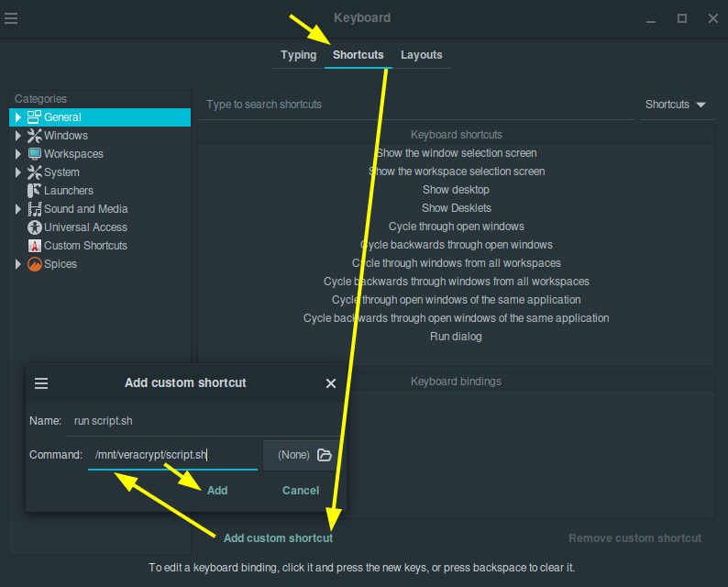Select the Spices orange icon
This screenshot has width=728, height=587.
click(34, 264)
